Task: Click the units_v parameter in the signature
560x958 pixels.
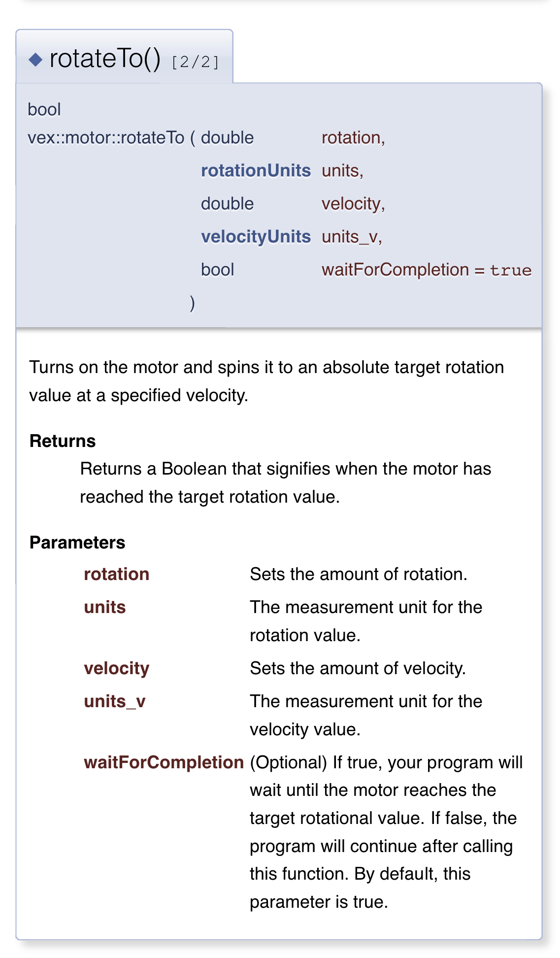Action: (x=352, y=237)
